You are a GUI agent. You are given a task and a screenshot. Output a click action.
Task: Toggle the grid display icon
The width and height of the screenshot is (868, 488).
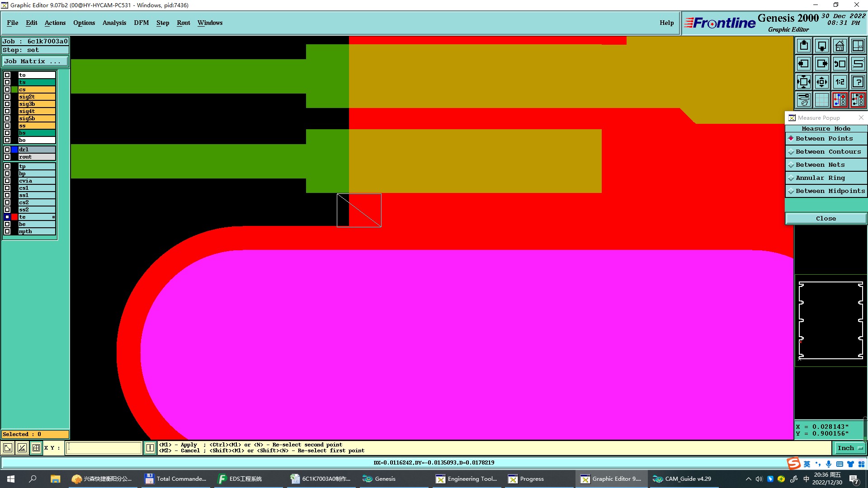coord(822,100)
